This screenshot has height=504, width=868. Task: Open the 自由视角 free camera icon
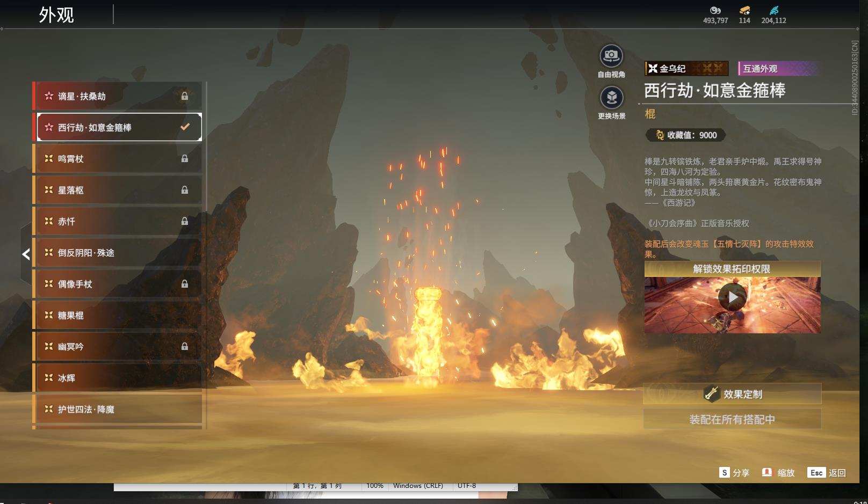(x=611, y=56)
